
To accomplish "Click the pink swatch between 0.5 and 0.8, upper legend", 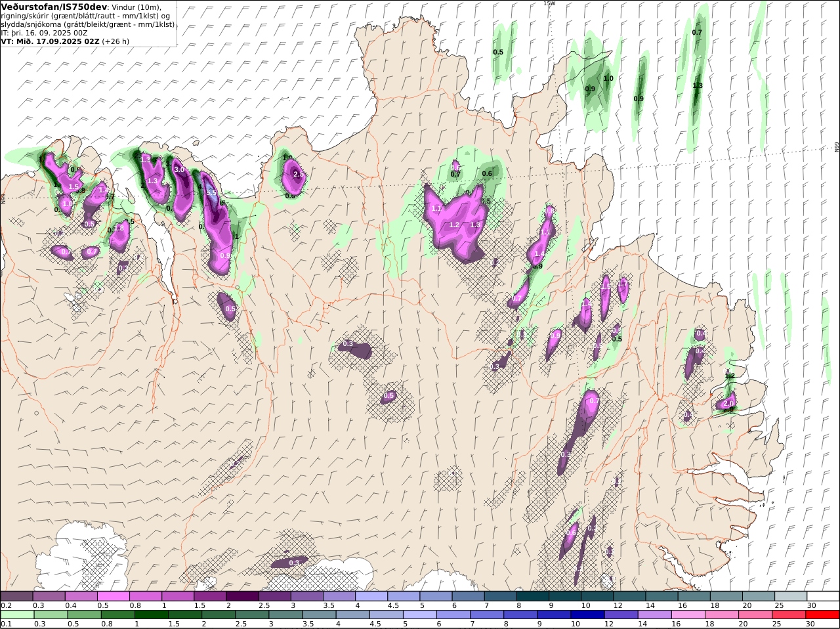I will [114, 596].
